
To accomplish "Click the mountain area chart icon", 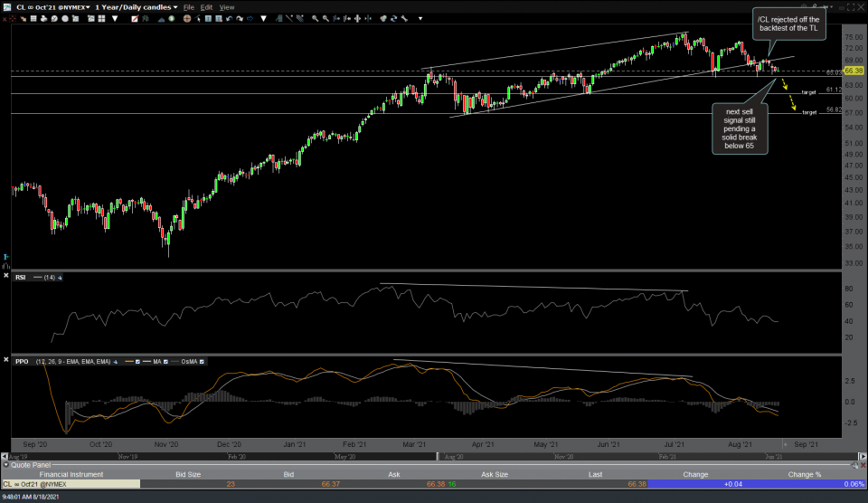I will pyautogui.click(x=161, y=19).
